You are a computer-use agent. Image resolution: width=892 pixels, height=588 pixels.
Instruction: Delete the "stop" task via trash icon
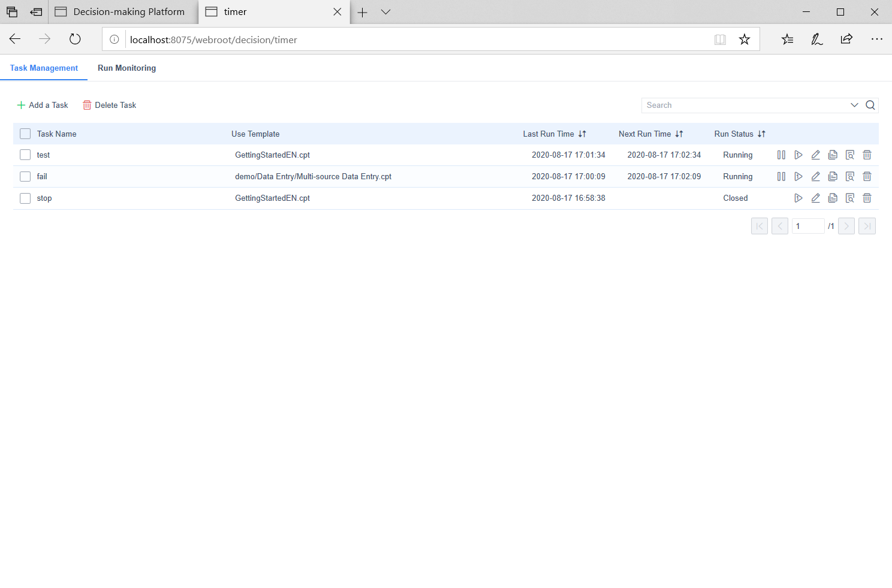[x=867, y=198]
